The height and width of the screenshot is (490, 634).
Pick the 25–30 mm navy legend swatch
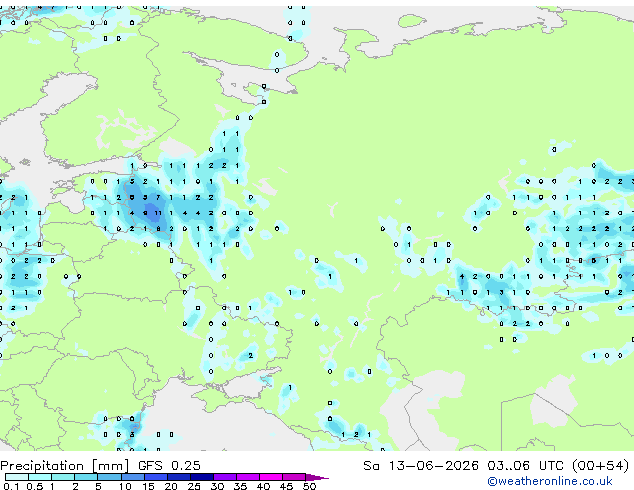click(201, 477)
